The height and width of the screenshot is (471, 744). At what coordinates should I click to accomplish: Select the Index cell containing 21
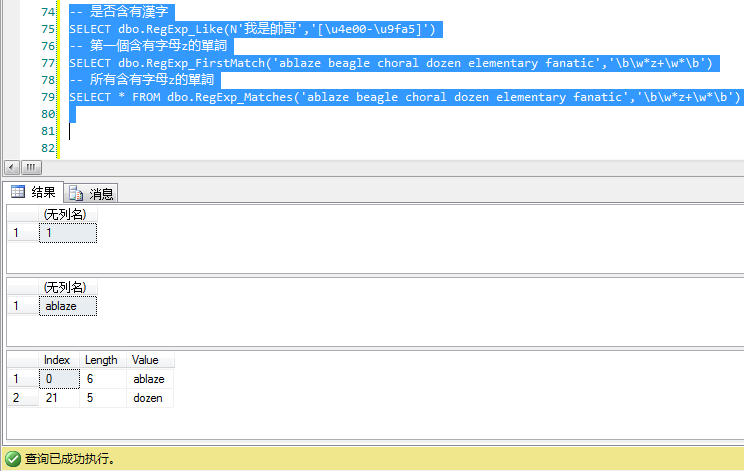click(58, 398)
